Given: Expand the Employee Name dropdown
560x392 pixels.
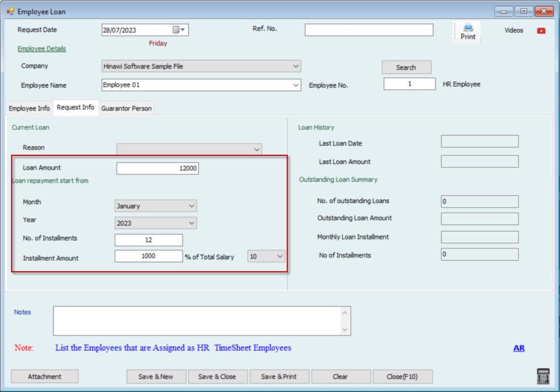Looking at the screenshot, I should [x=296, y=85].
